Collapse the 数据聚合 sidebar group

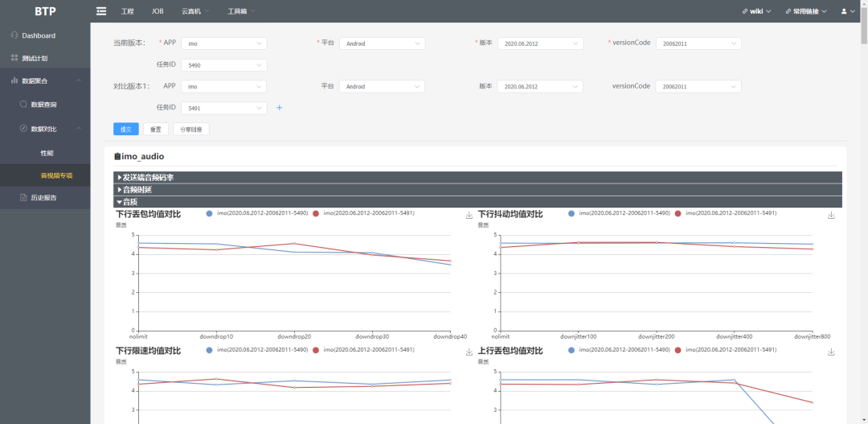coord(79,81)
